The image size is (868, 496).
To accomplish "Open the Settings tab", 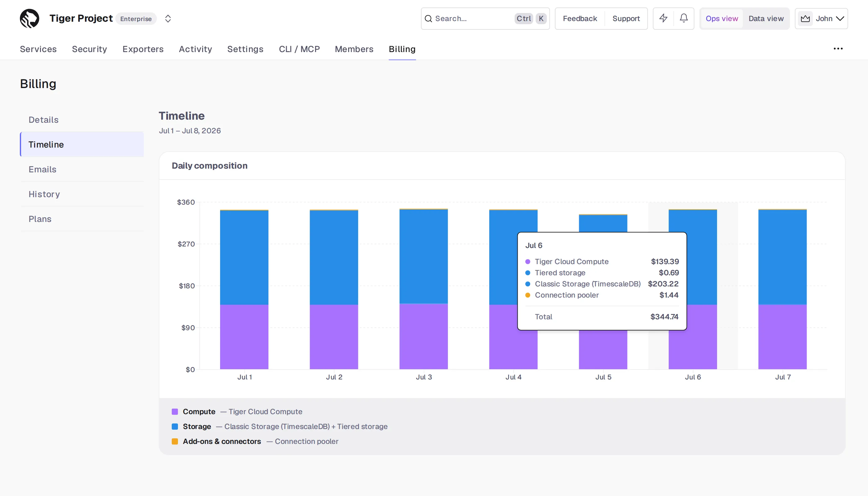I will click(x=245, y=49).
